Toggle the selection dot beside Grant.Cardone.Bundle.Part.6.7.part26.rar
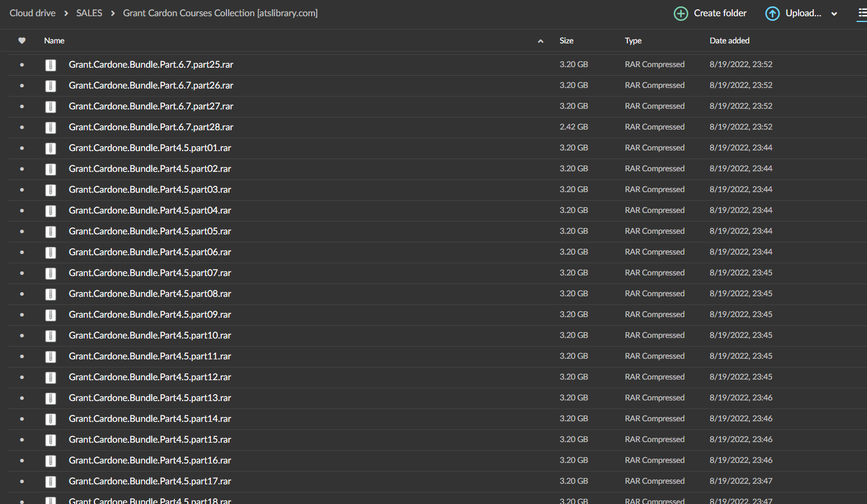Viewport: 867px width, 504px height. coord(21,86)
